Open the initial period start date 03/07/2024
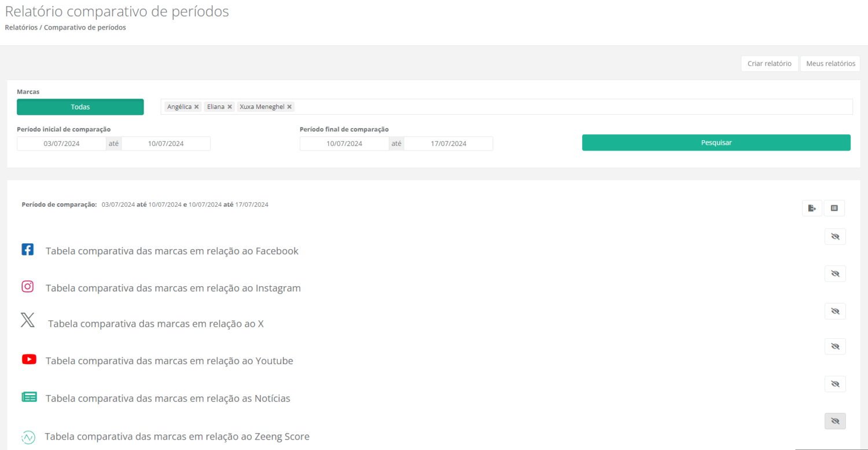Image resolution: width=868 pixels, height=450 pixels. 61,144
